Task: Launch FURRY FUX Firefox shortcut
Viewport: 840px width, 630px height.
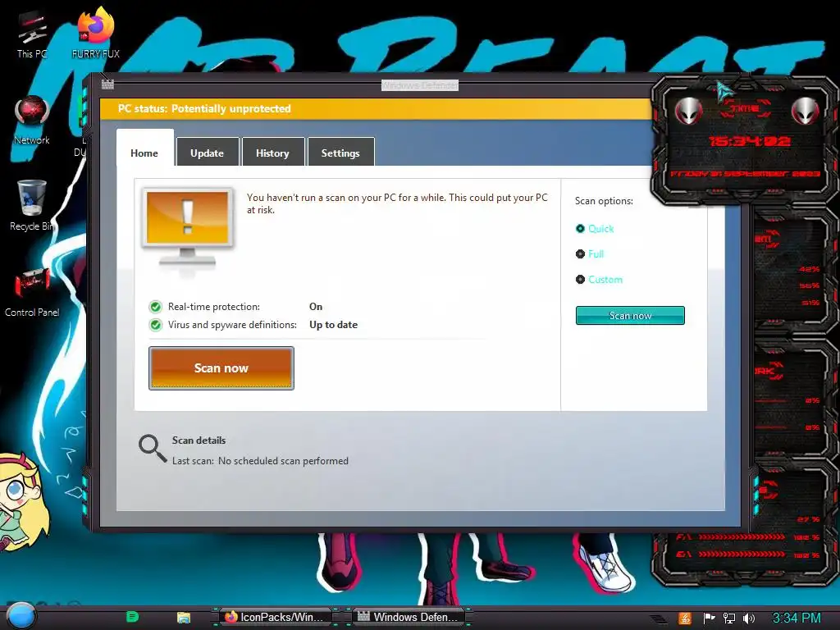Action: [x=95, y=33]
